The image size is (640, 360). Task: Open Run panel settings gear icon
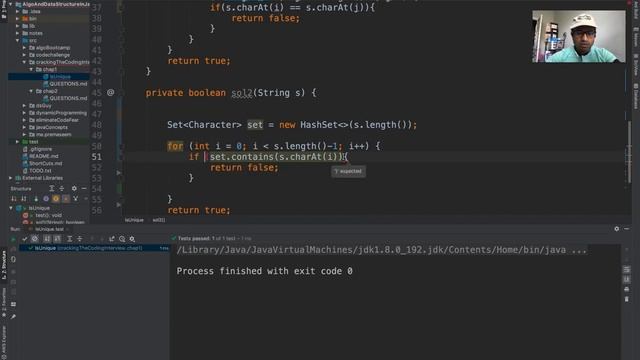[617, 229]
